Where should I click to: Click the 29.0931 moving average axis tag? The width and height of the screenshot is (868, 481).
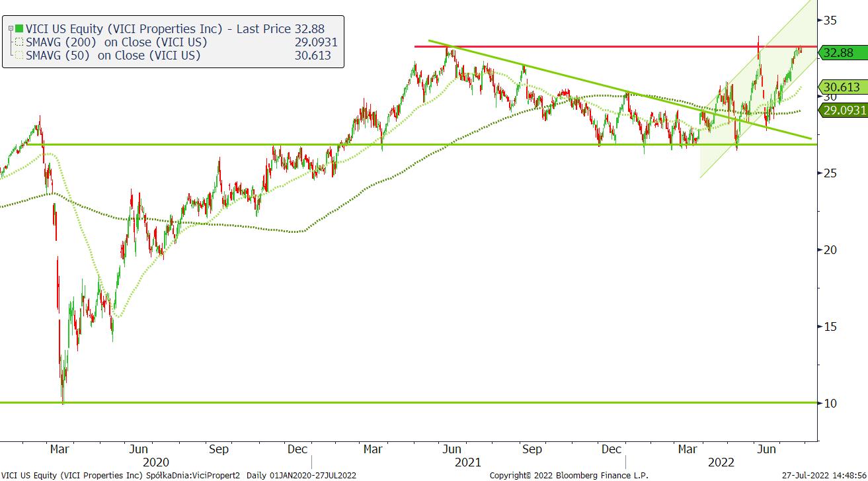pos(842,110)
